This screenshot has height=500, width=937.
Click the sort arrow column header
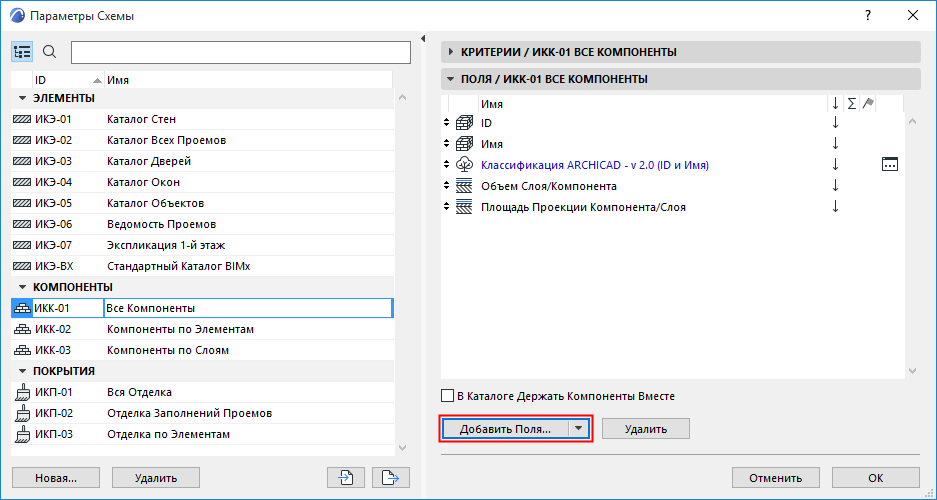point(835,104)
